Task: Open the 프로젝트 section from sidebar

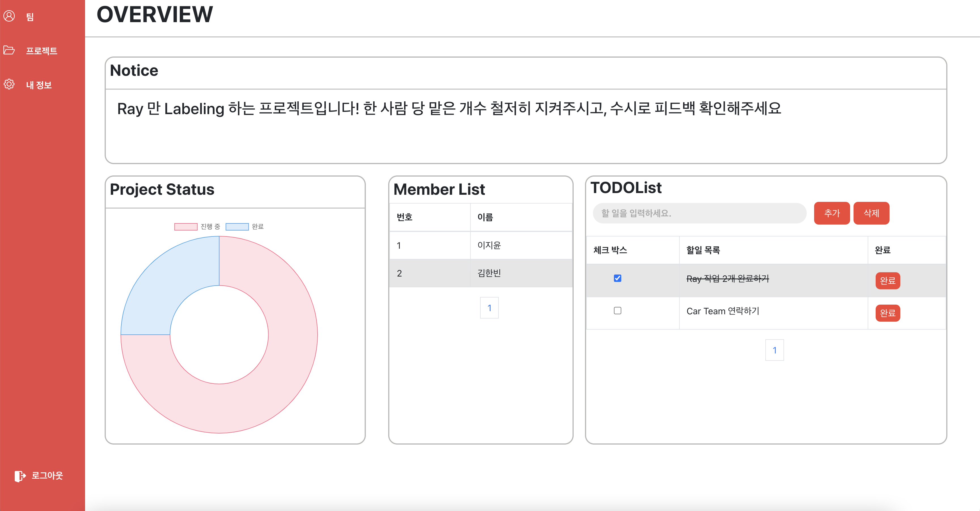Action: tap(42, 51)
